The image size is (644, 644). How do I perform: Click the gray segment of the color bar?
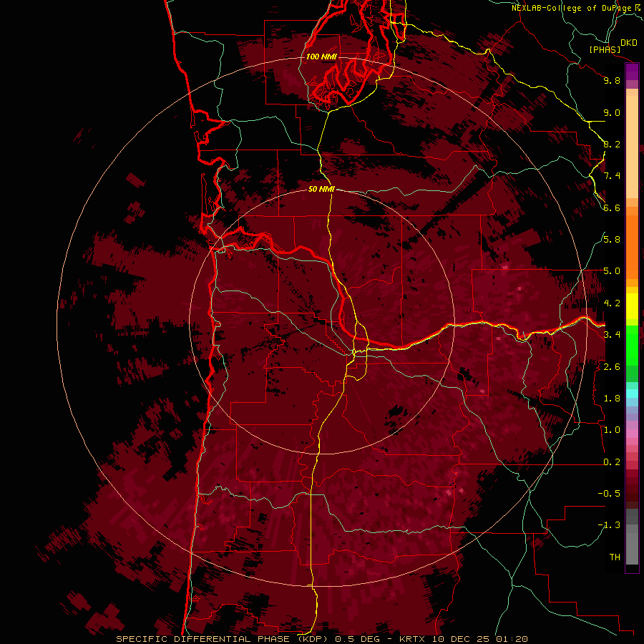632,538
